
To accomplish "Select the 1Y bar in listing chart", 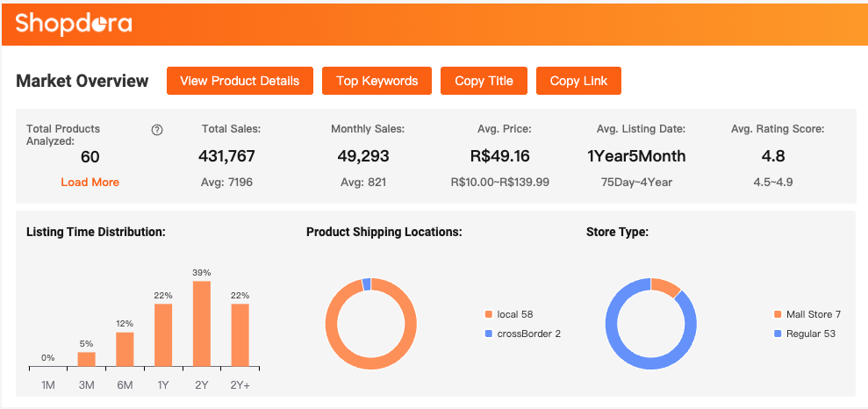I will [x=163, y=334].
